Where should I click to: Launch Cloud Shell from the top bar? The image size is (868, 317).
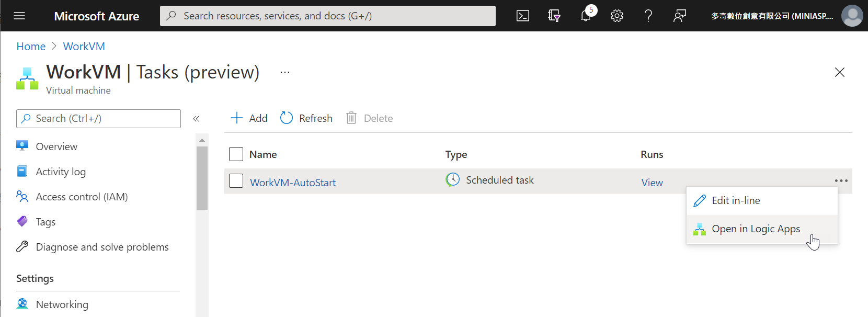click(523, 16)
